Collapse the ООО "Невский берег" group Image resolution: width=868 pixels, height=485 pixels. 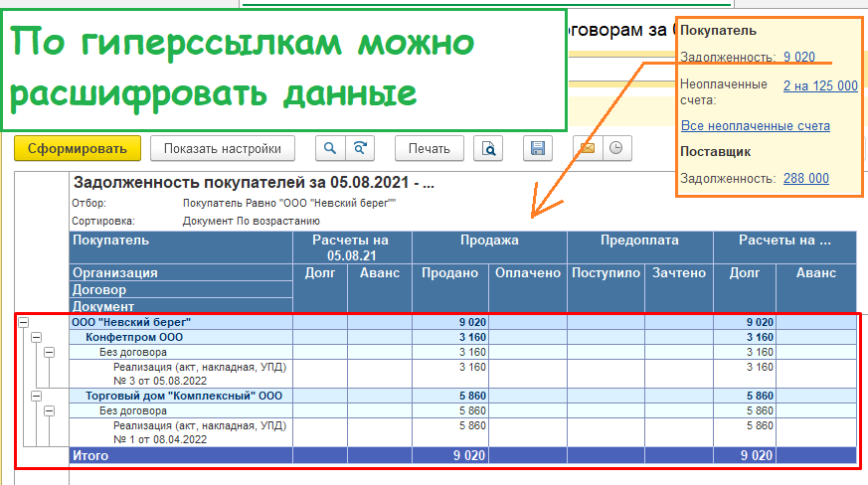[x=23, y=322]
